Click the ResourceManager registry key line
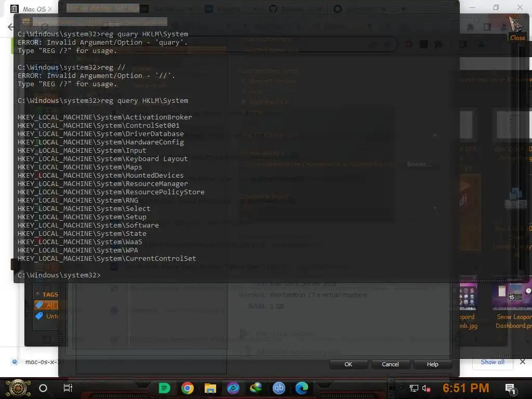Screen dimensions: 532x399 coord(103,183)
